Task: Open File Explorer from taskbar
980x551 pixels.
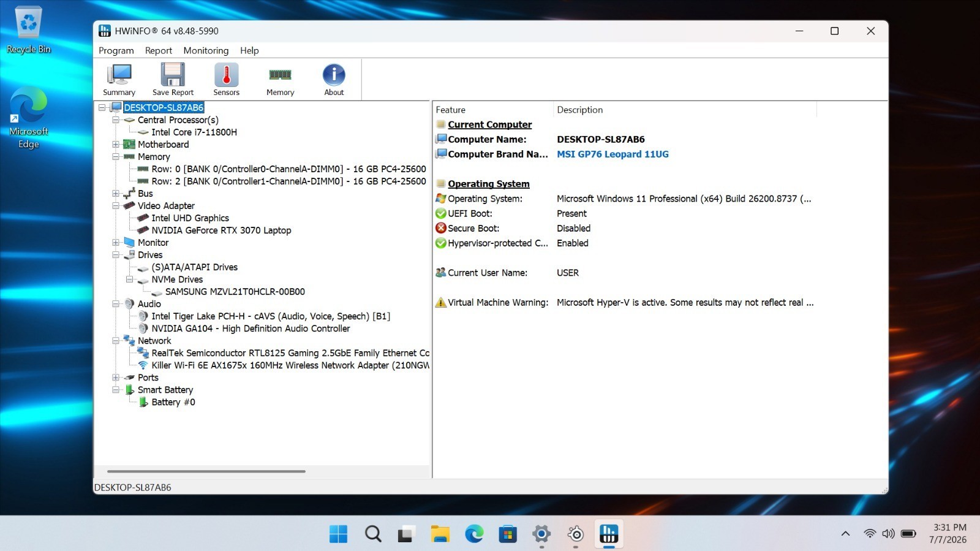Action: click(440, 534)
